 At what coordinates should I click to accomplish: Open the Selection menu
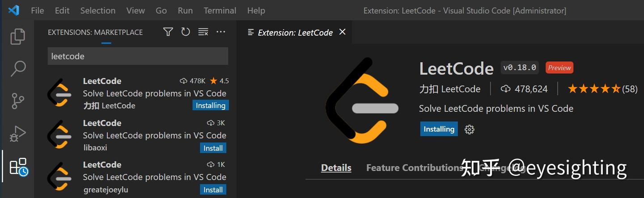click(x=98, y=10)
